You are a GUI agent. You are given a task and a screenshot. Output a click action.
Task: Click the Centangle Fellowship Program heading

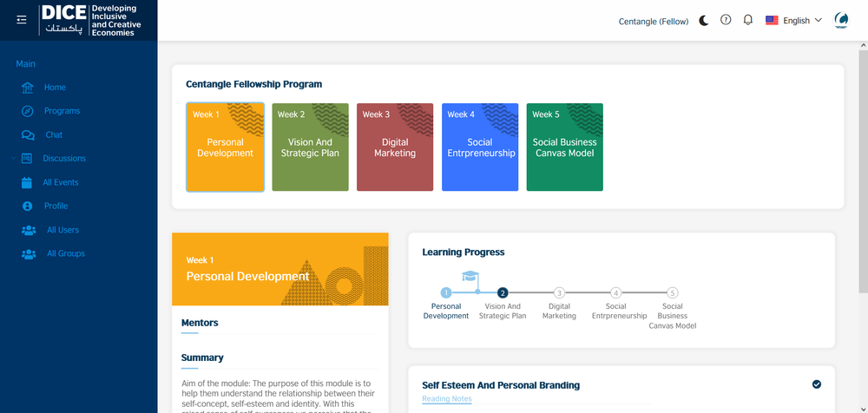254,84
